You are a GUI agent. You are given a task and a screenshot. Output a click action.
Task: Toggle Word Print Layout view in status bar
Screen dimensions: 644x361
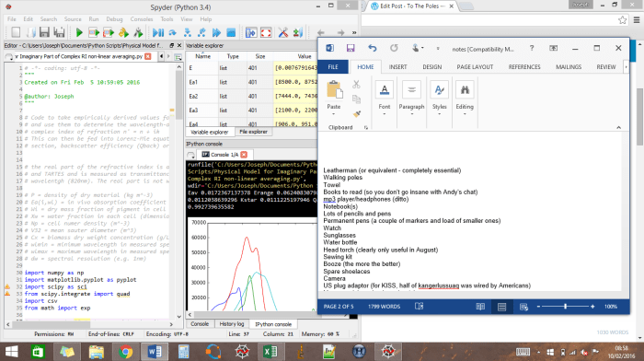[x=502, y=307]
